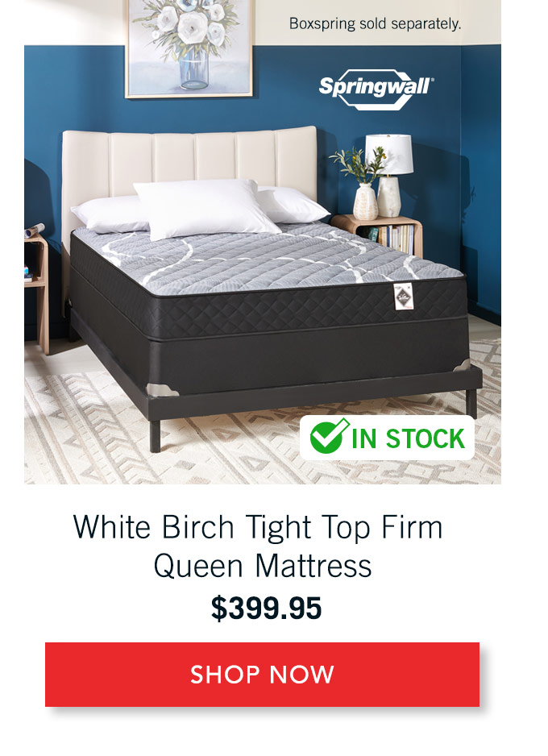Click the large front white pillow
Screen dimensions: 548x756
[x=205, y=208]
